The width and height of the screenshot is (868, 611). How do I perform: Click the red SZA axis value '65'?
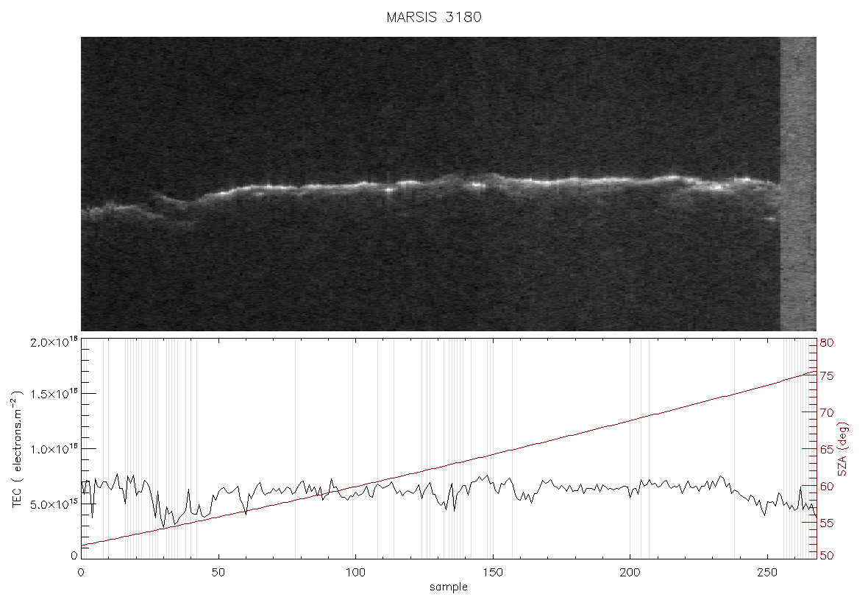[x=827, y=449]
